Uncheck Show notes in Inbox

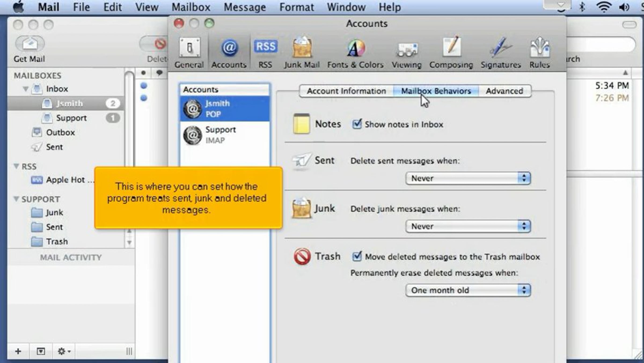tap(357, 124)
